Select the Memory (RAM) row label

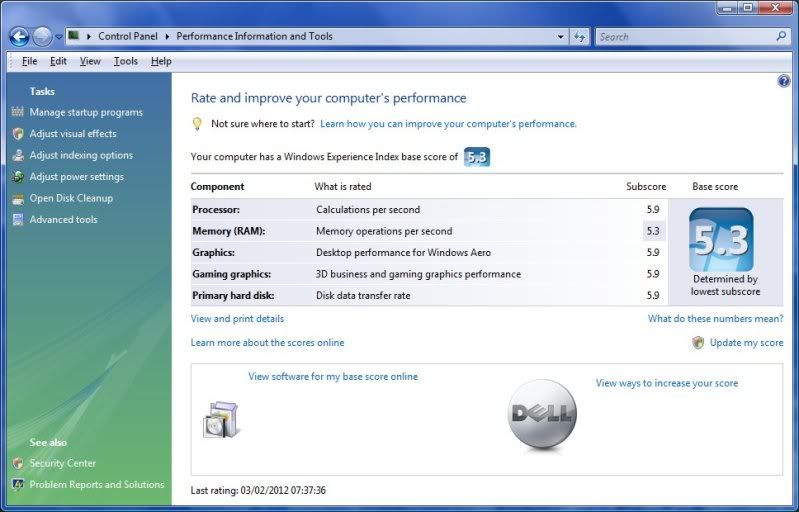(229, 231)
